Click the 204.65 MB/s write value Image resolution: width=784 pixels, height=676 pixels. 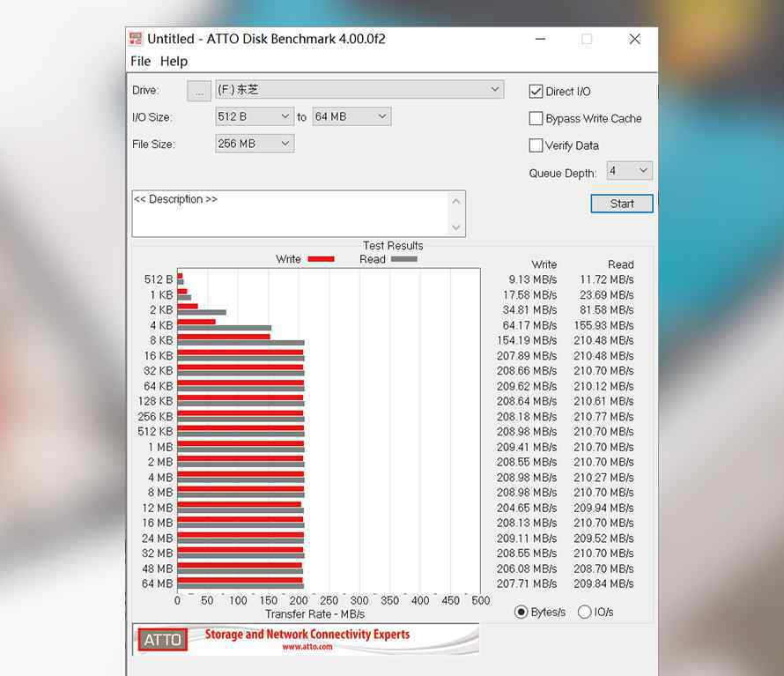pos(527,508)
